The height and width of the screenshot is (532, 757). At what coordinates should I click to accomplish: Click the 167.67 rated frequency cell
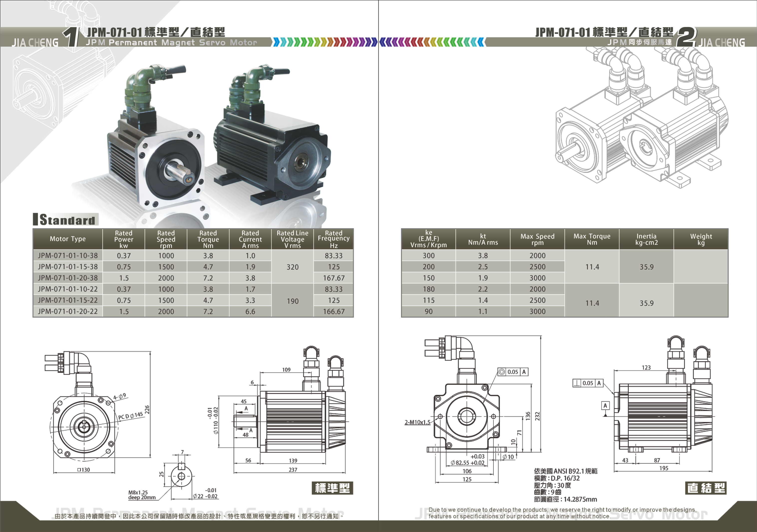click(334, 278)
